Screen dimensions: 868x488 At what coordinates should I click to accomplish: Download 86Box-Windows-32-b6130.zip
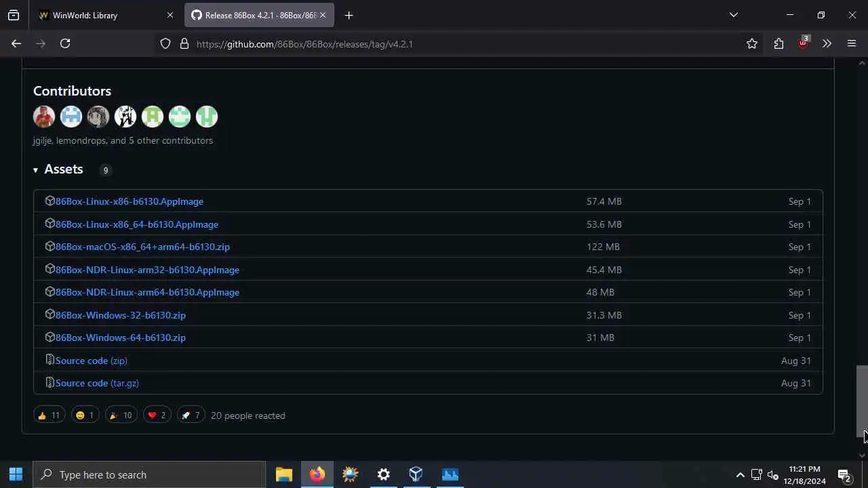[120, 315]
